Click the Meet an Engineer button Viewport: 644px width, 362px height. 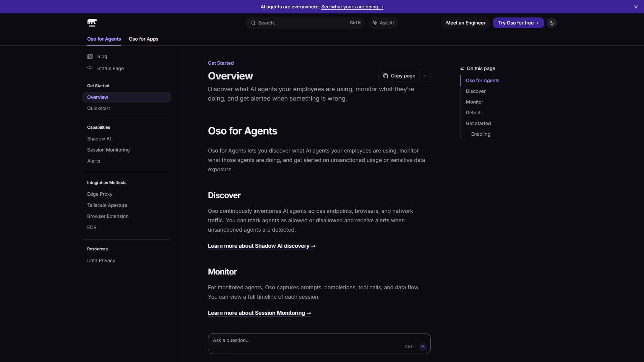[466, 23]
